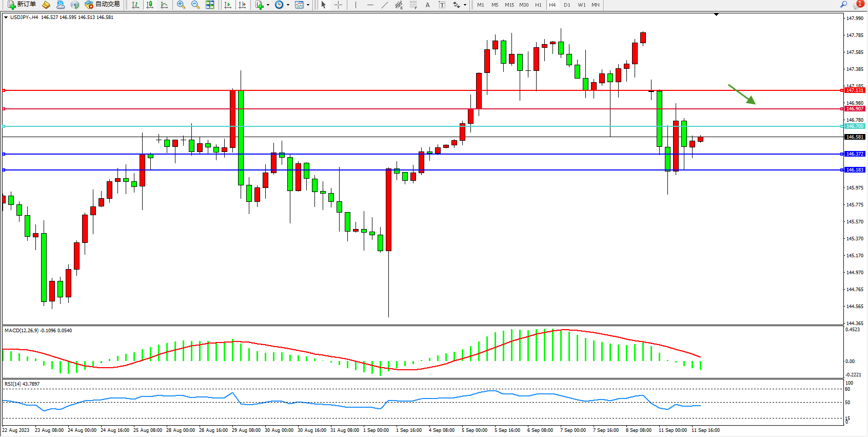This screenshot has width=868, height=437.
Task: Open the notifications chat bubble with badge
Action: pyautogui.click(x=857, y=5)
